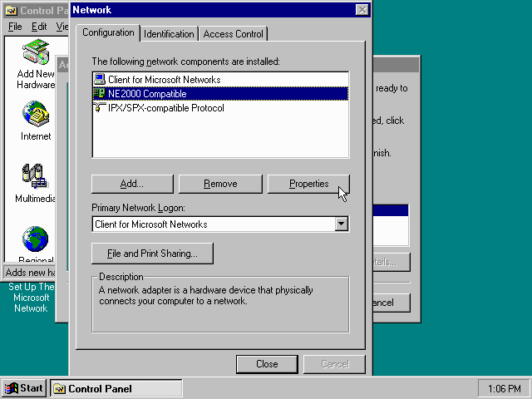Click the NE2000 Compatible adapter icon
Screen dimensions: 532x399
[x=100, y=93]
